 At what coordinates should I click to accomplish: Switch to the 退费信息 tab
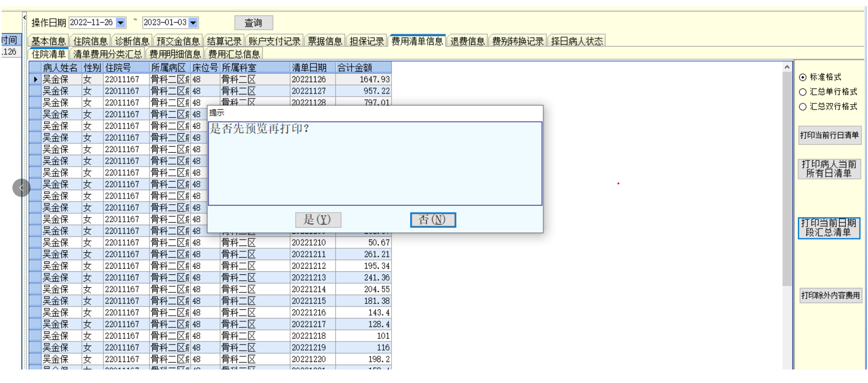(467, 41)
